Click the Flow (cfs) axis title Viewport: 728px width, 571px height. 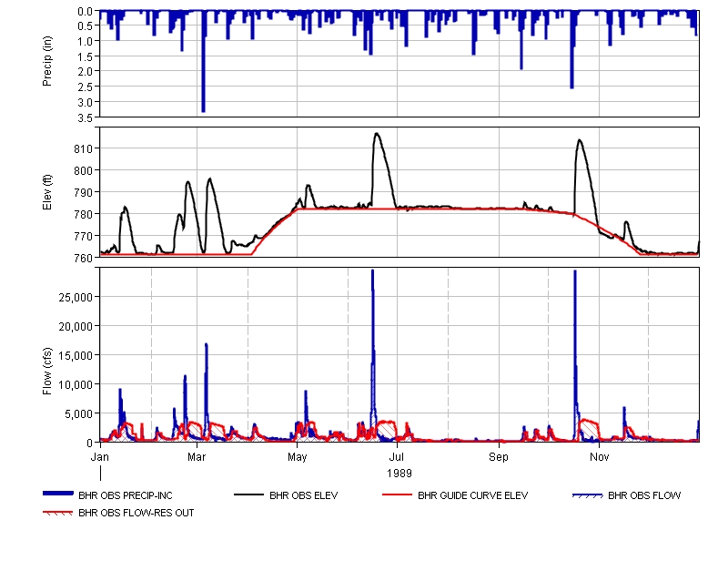pos(47,372)
